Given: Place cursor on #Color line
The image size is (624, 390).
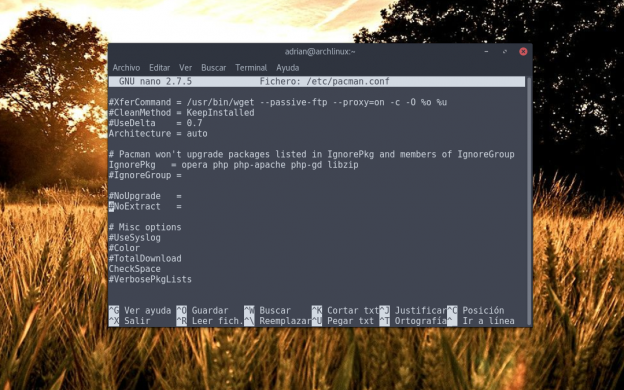Looking at the screenshot, I should (124, 248).
